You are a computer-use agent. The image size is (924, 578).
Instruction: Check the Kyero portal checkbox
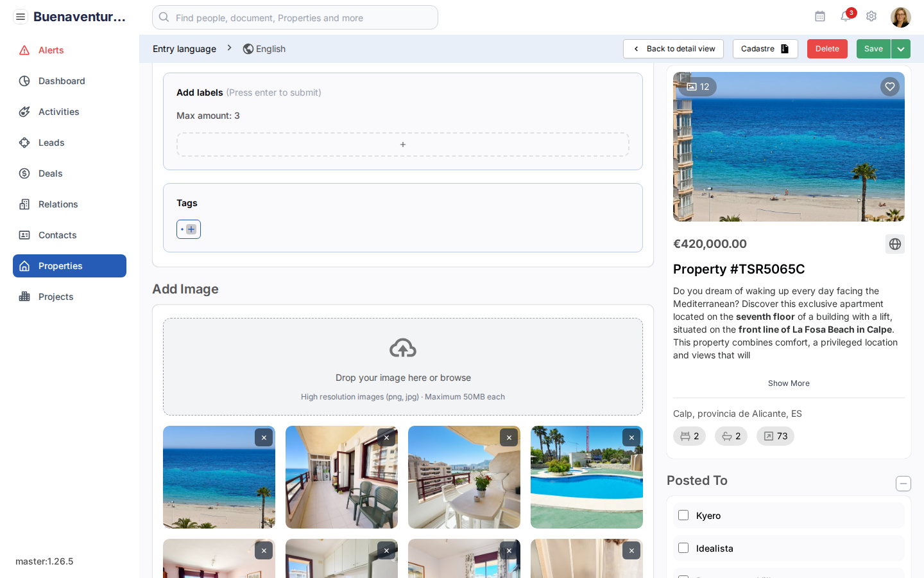tap(683, 515)
